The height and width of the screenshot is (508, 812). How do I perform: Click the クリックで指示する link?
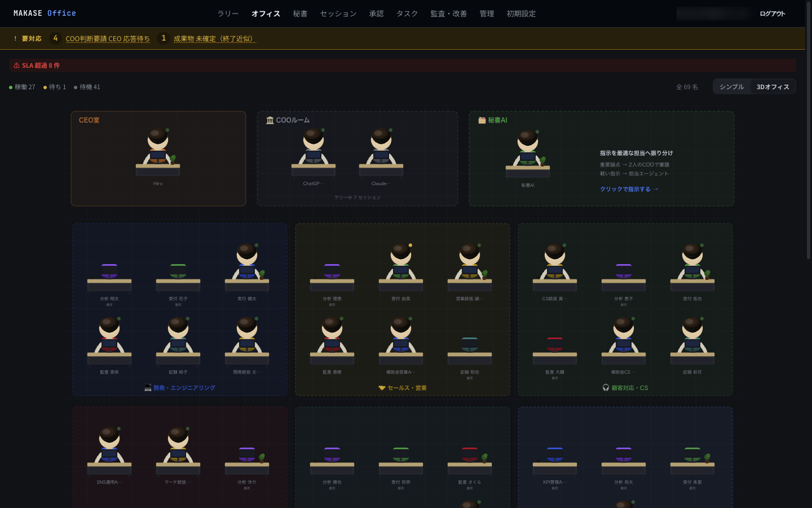coord(629,189)
